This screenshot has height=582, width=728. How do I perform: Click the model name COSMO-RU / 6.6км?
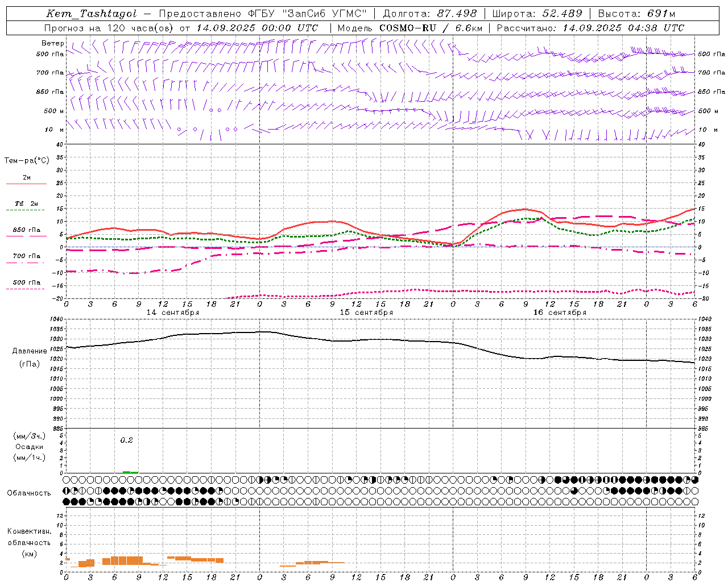point(431,28)
